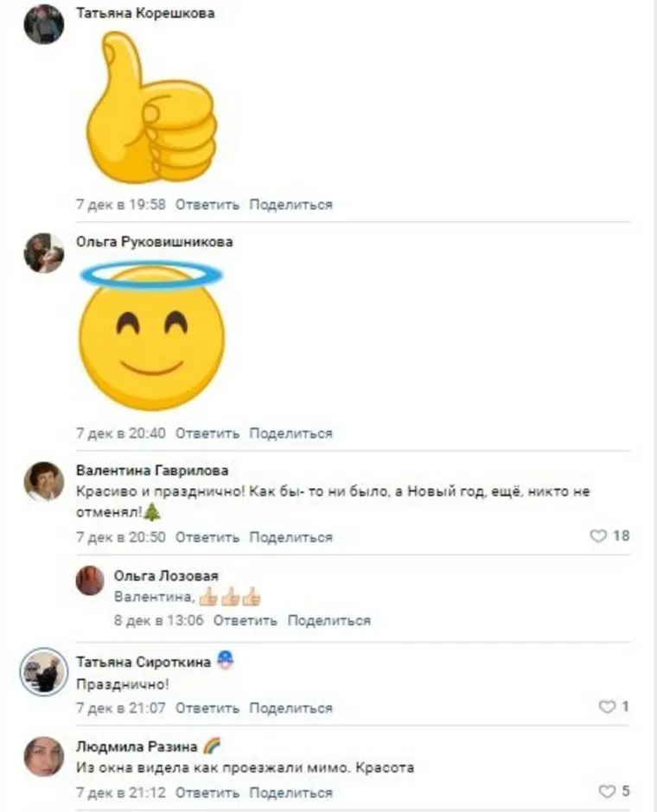Reply to Валентина Гаврилова's 20:50 comment
This screenshot has height=812, width=657.
(207, 537)
